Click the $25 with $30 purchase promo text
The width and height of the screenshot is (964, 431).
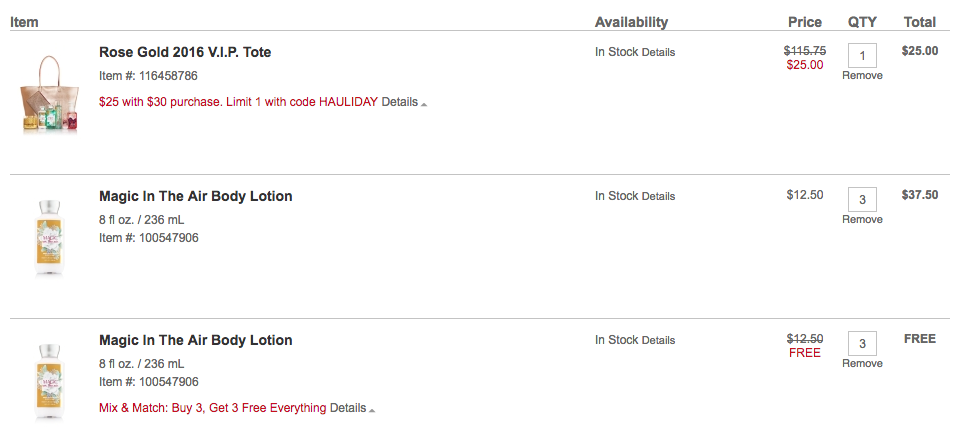pos(239,102)
